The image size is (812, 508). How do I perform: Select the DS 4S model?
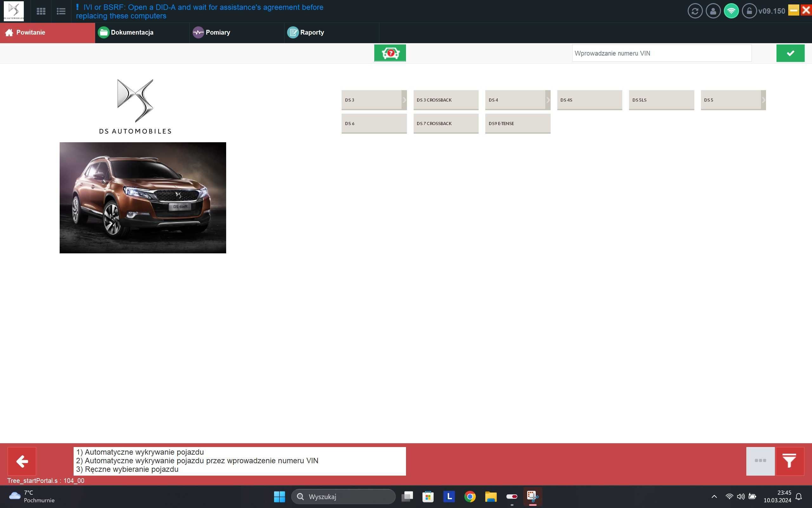tap(590, 100)
